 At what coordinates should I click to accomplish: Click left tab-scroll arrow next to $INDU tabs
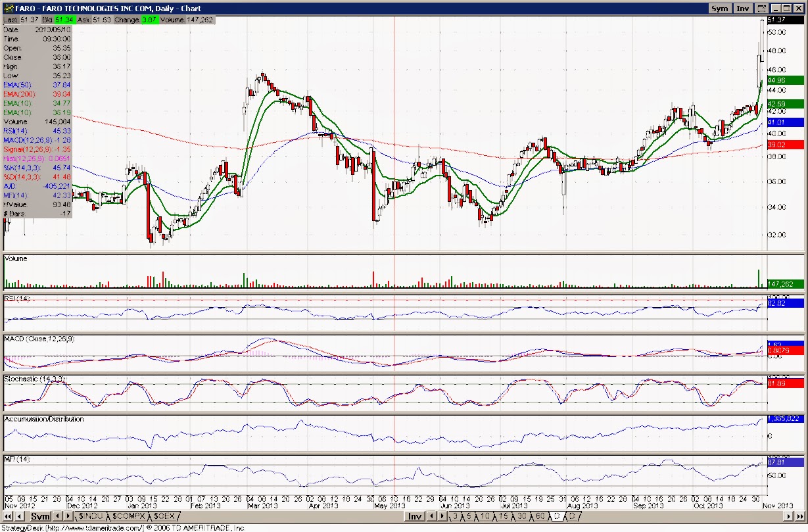pos(57,516)
